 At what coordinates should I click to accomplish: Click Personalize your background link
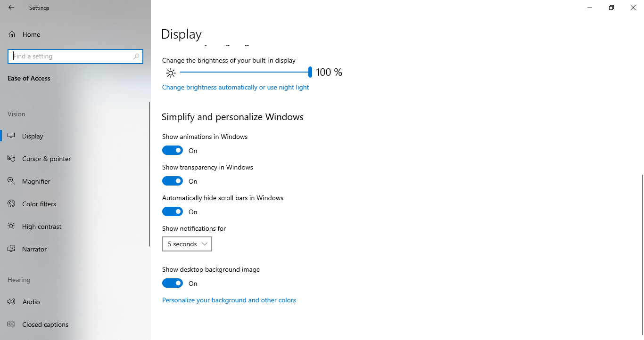(x=229, y=300)
